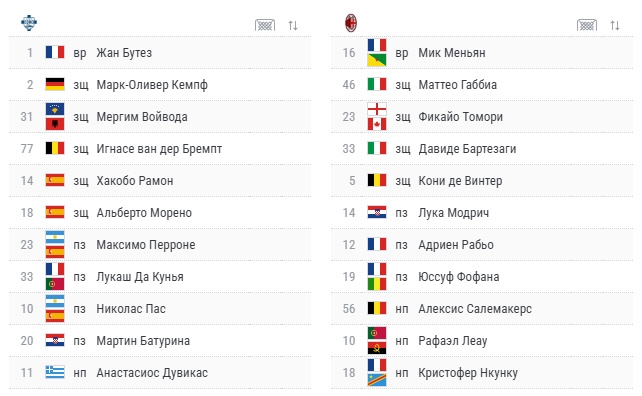The height and width of the screenshot is (396, 642).
Task: Click the Алексис Салемакерс row
Action: pos(482,308)
